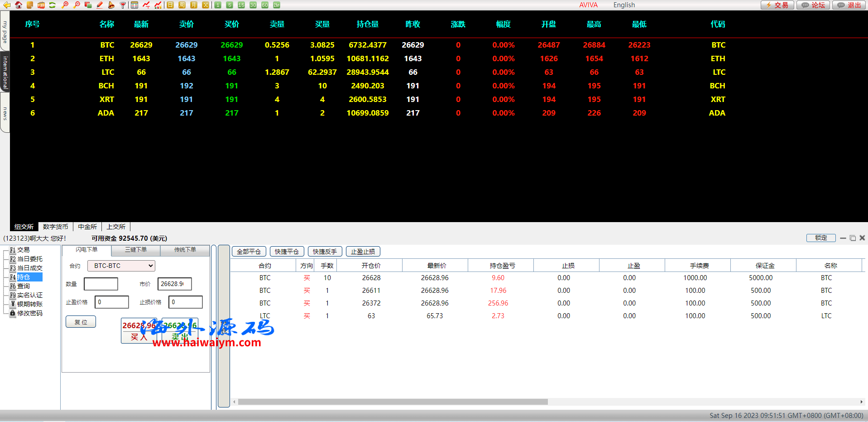Click the filter funnel icon
Viewport: 868px width, 422px height.
[x=123, y=5]
